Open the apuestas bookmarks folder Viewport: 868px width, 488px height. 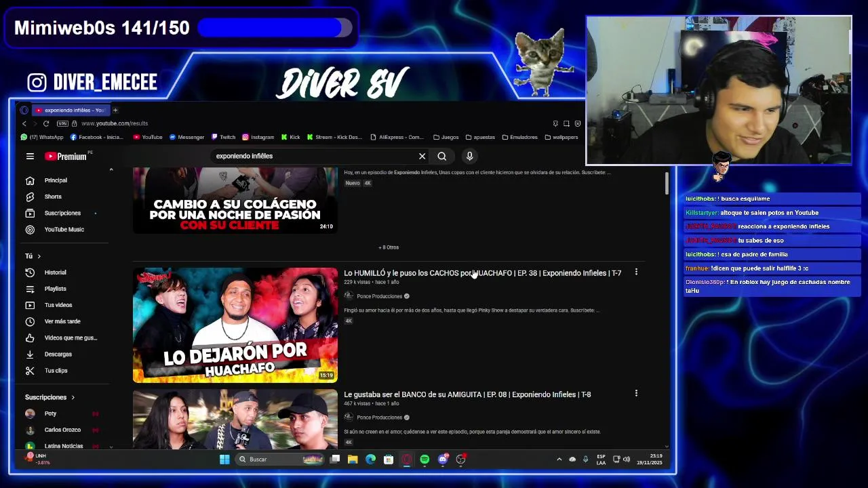(480, 137)
